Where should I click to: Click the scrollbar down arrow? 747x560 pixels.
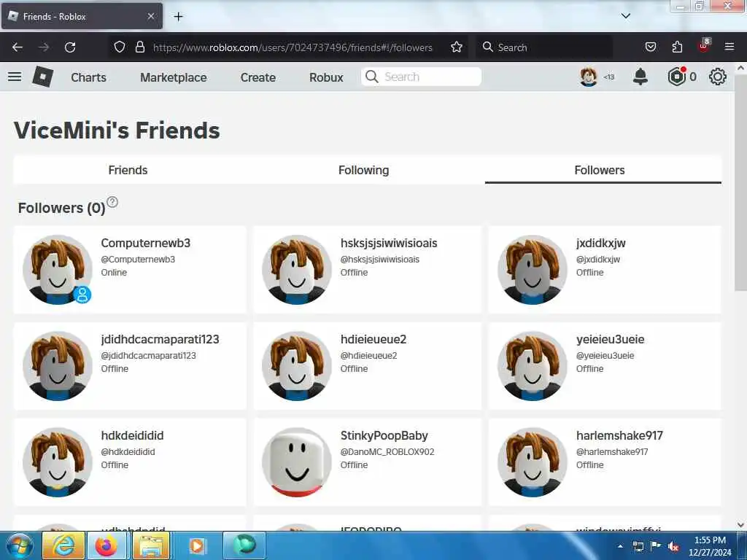[x=740, y=525]
